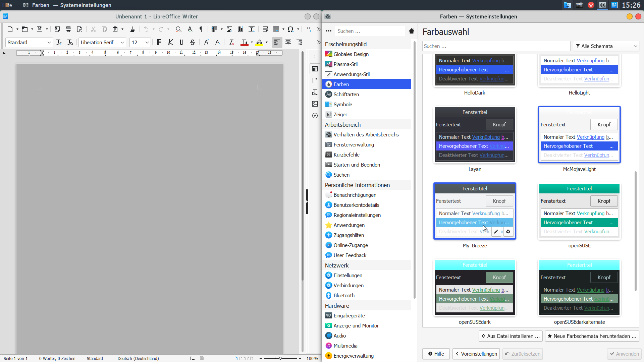Open the sidebar Navigator compass icon
The height and width of the screenshot is (362, 644).
click(315, 116)
